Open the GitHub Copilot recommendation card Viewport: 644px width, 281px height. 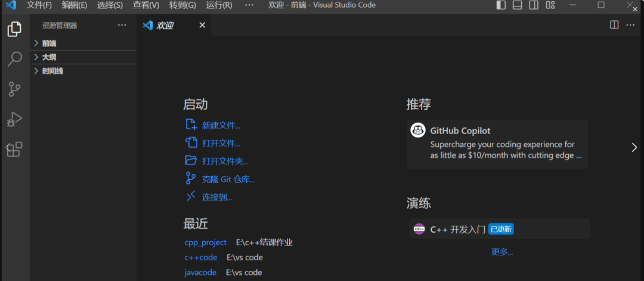point(497,144)
